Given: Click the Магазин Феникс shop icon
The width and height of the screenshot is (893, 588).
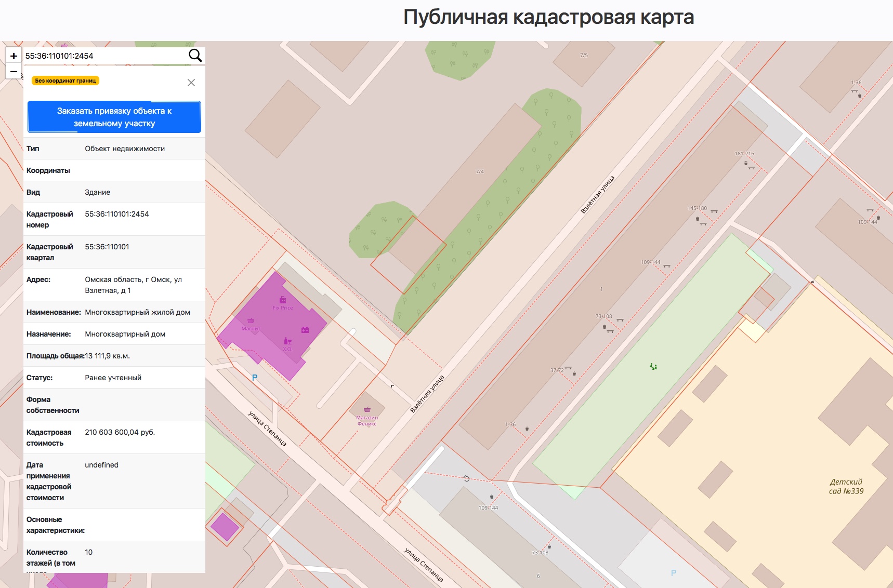Looking at the screenshot, I should pyautogui.click(x=367, y=410).
